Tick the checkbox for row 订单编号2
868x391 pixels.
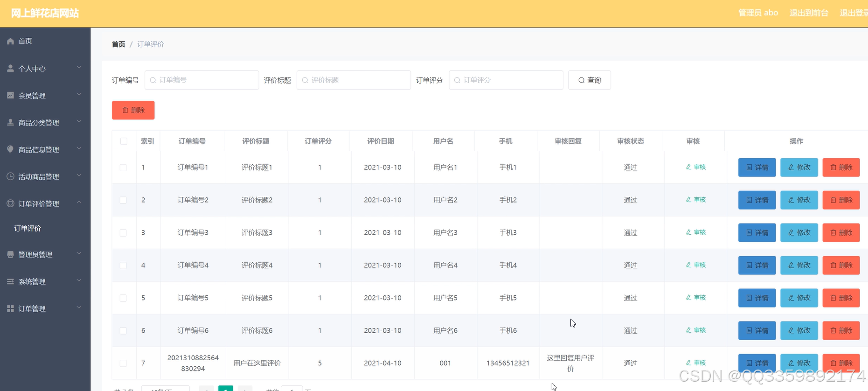(123, 200)
